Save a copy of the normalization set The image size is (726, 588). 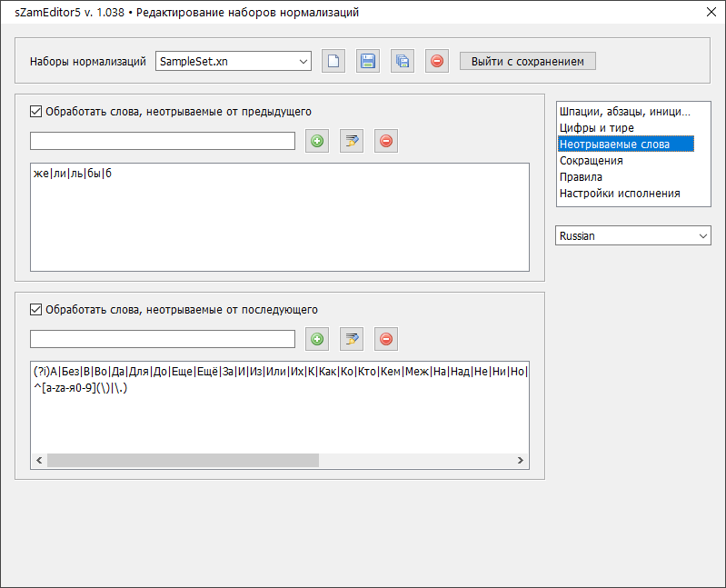(x=403, y=62)
